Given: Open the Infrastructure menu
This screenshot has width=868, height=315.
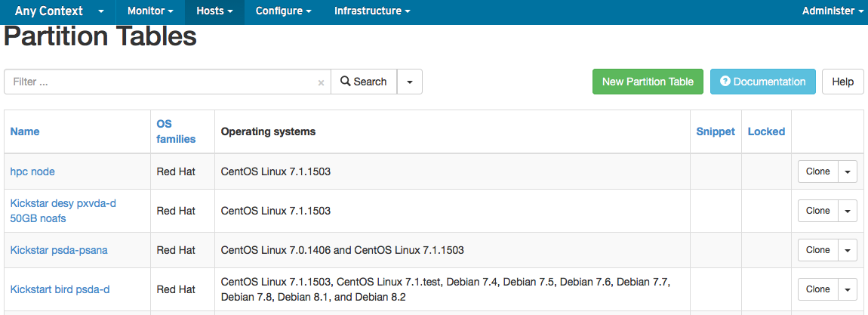Looking at the screenshot, I should tap(373, 11).
